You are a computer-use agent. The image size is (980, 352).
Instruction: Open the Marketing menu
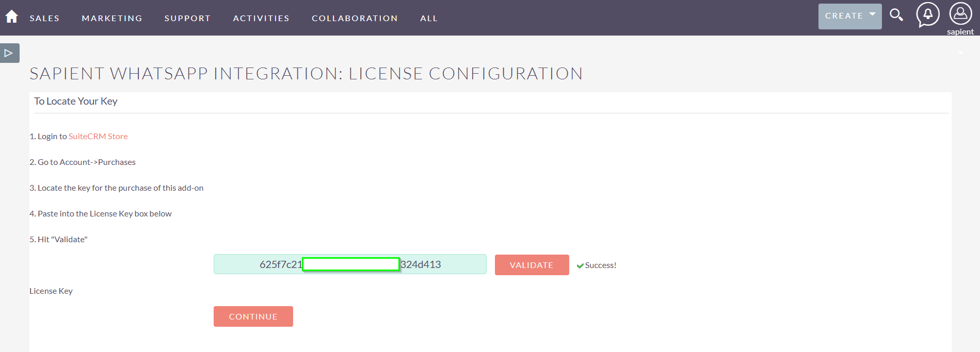click(x=112, y=18)
